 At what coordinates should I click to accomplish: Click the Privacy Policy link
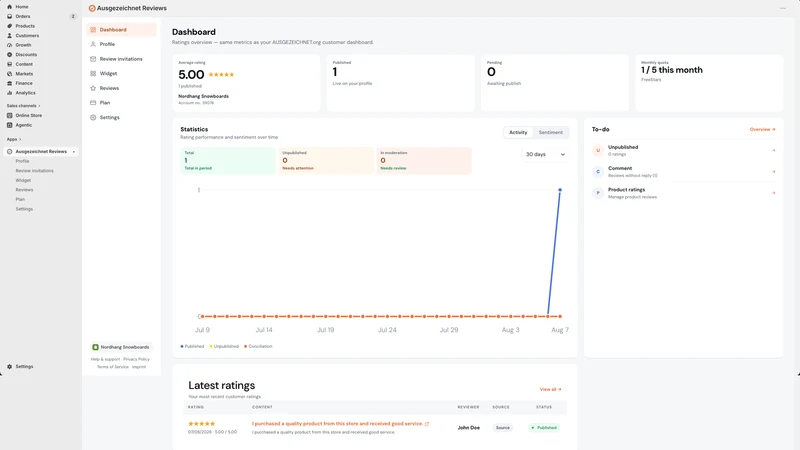coord(136,359)
